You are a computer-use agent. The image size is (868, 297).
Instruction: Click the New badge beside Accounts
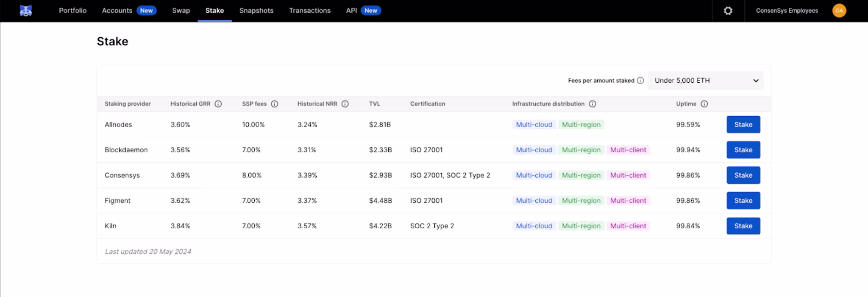click(x=146, y=11)
